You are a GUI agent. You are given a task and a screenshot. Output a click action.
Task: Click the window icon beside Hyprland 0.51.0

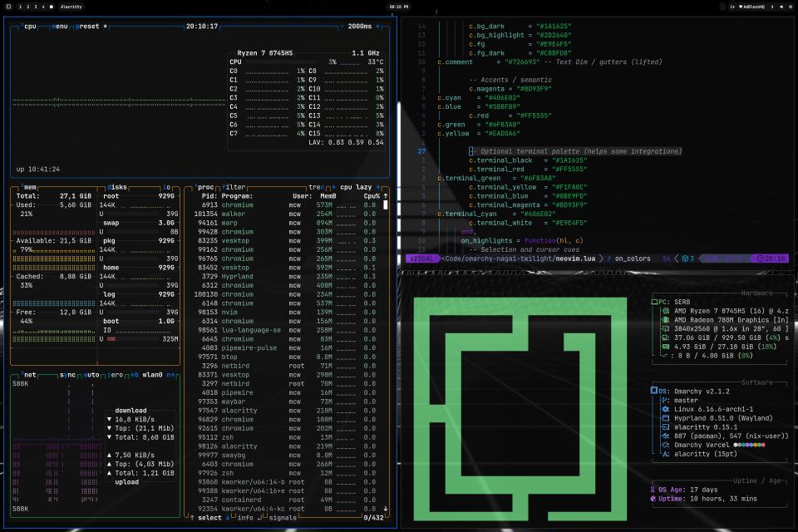click(x=666, y=418)
